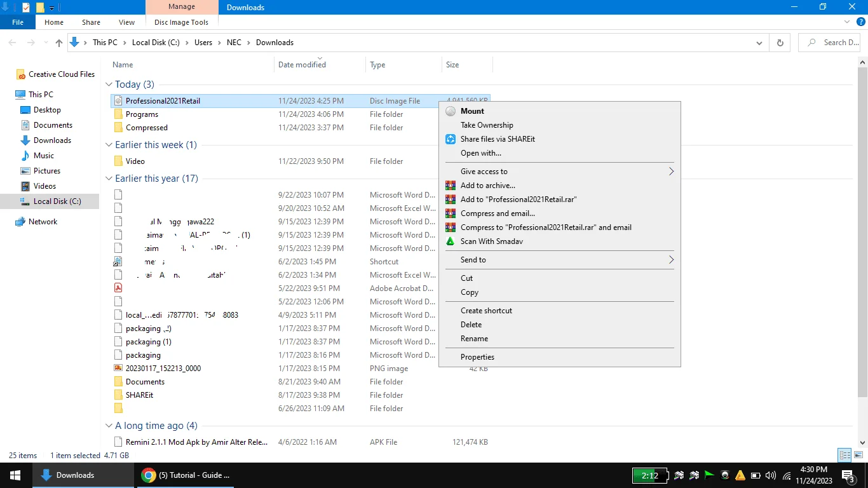Sort by Name column header

tap(191, 65)
